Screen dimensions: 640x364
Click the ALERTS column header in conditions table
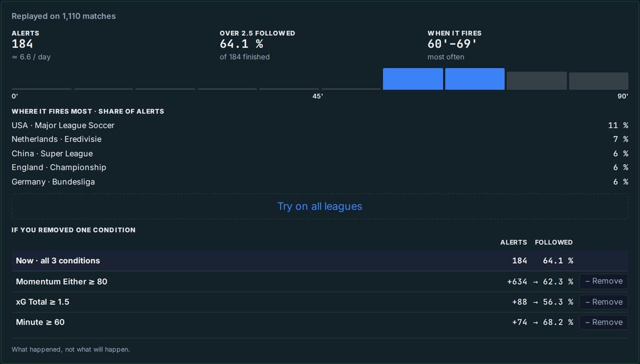[514, 242]
